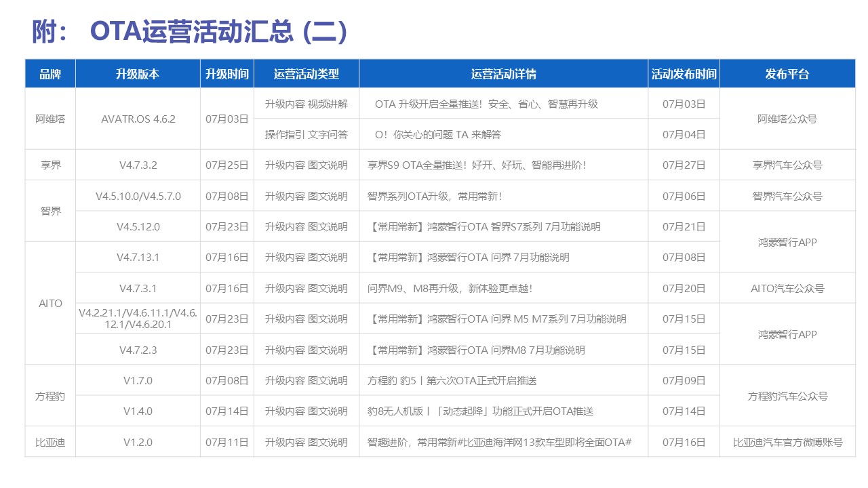Screen dimensions: 868x488
Task: Click 操作指引 文字问答 activity type cell
Action: click(x=307, y=134)
